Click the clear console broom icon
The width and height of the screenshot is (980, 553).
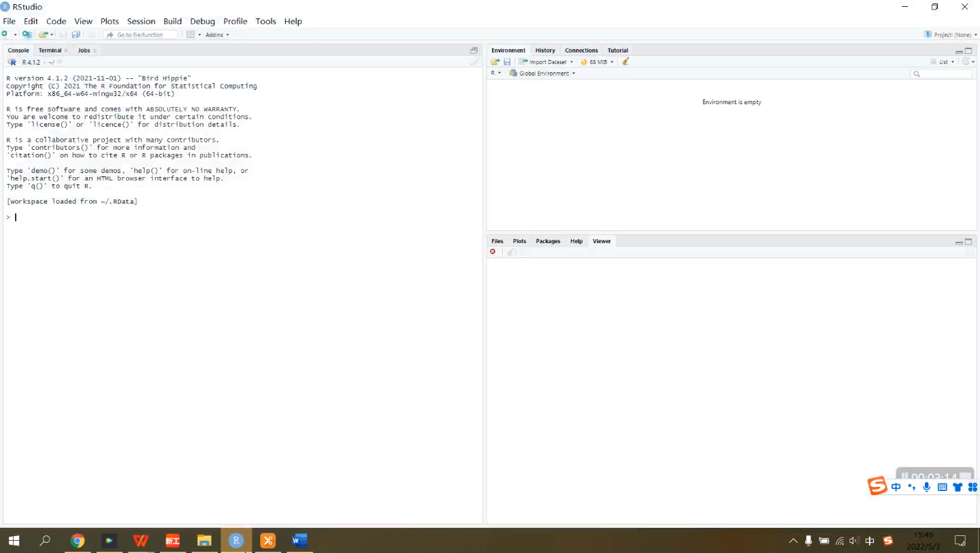pyautogui.click(x=474, y=62)
